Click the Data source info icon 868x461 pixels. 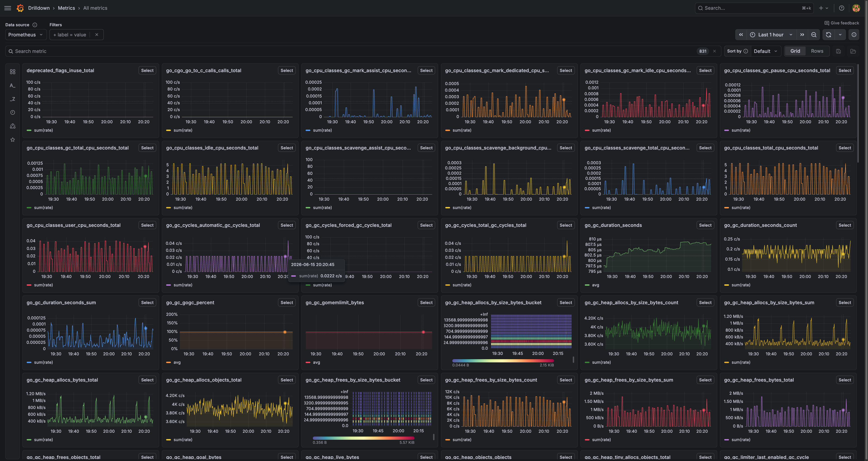click(x=35, y=25)
